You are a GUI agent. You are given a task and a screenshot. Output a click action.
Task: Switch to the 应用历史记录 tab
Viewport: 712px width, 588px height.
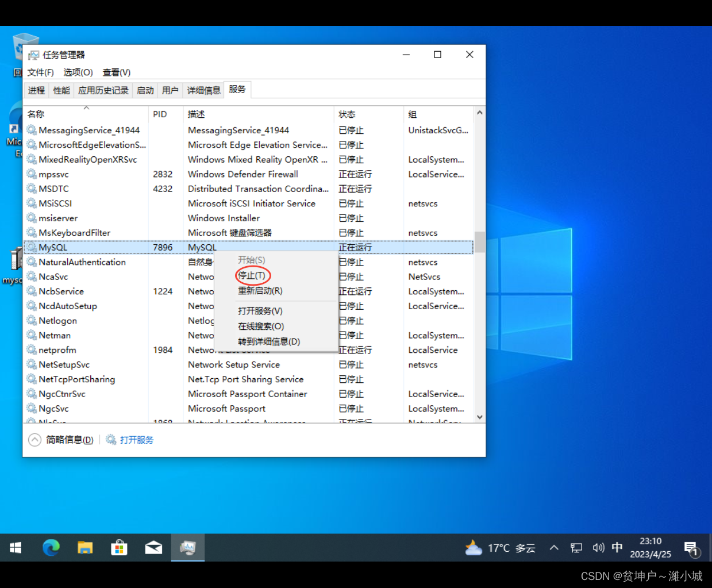point(103,90)
